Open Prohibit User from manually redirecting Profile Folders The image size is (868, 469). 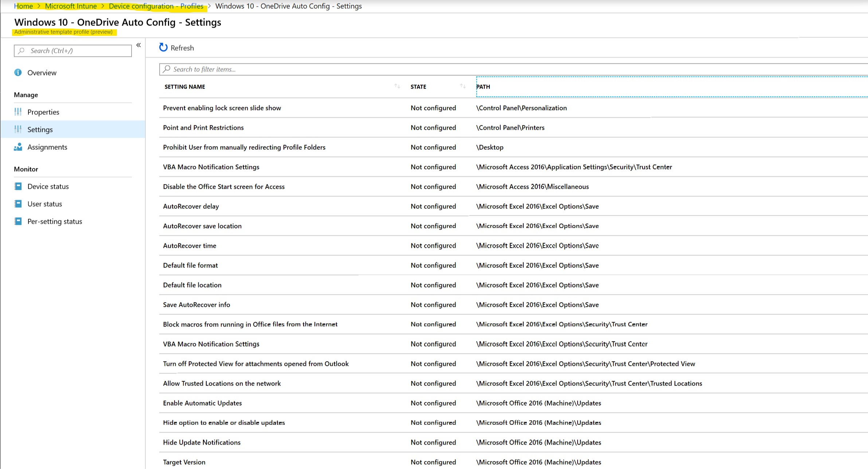click(244, 147)
